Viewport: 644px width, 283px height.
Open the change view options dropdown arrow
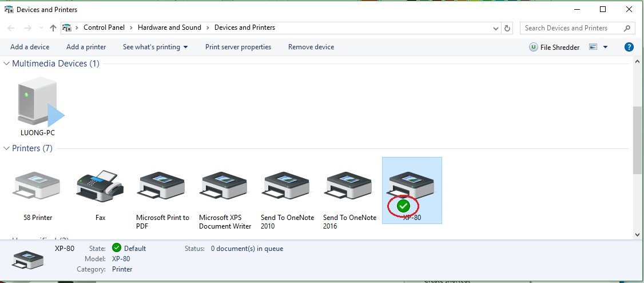(x=606, y=47)
